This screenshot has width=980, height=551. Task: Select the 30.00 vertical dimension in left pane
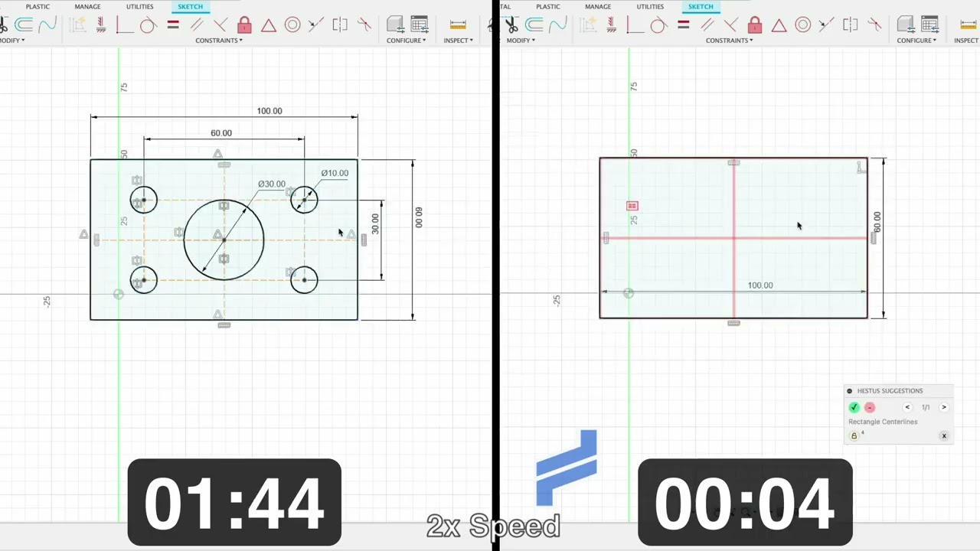(375, 223)
